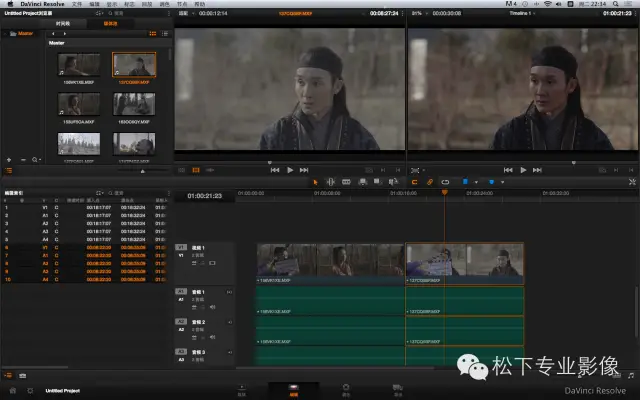Open media pool three-dot options menu
The image size is (640, 400).
(169, 13)
